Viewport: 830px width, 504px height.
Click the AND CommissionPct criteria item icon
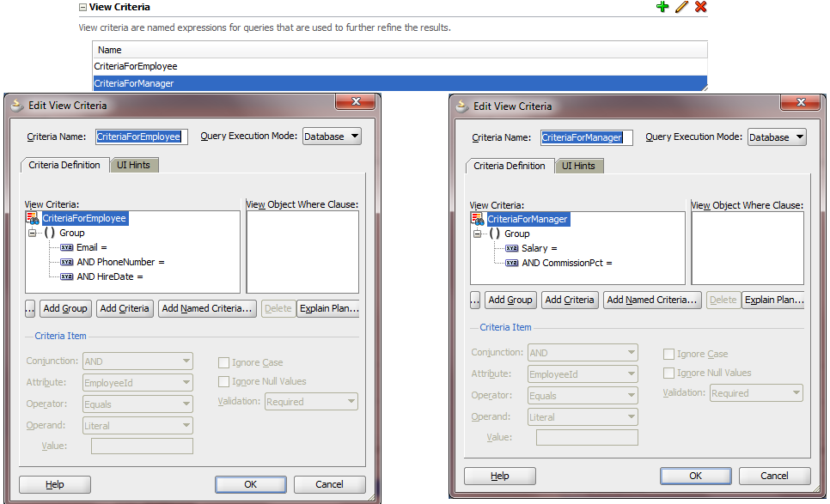[x=512, y=263]
